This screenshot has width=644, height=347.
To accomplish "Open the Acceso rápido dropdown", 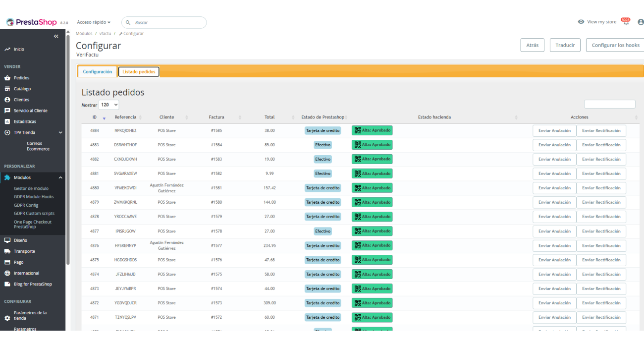I will (94, 22).
